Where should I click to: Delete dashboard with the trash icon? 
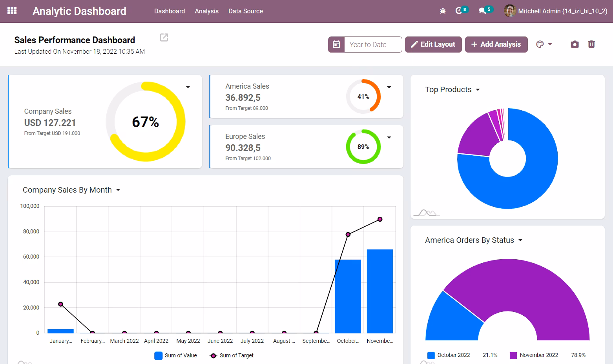[591, 44]
